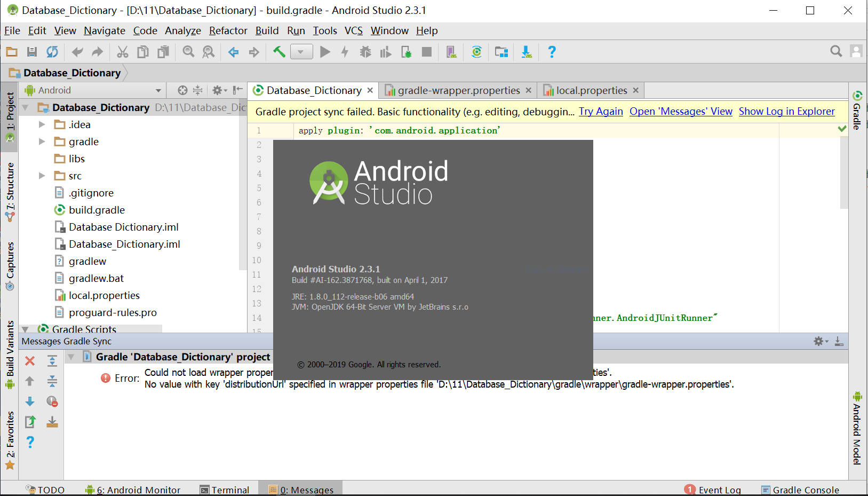The width and height of the screenshot is (868, 496).
Task: Hide the project tool window
Action: [x=238, y=90]
